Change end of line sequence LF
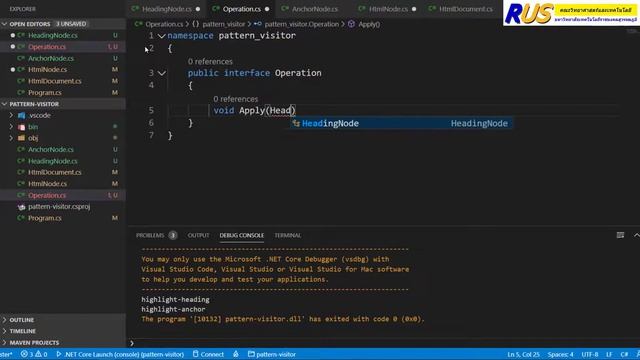This screenshot has width=640, height=360. [x=609, y=354]
